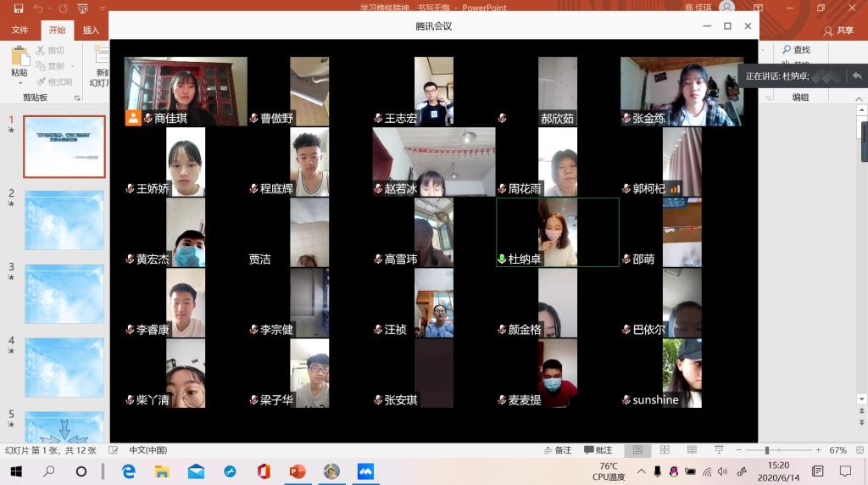Click the Paste clipboard icon
The height and width of the screenshot is (485, 868).
[19, 56]
